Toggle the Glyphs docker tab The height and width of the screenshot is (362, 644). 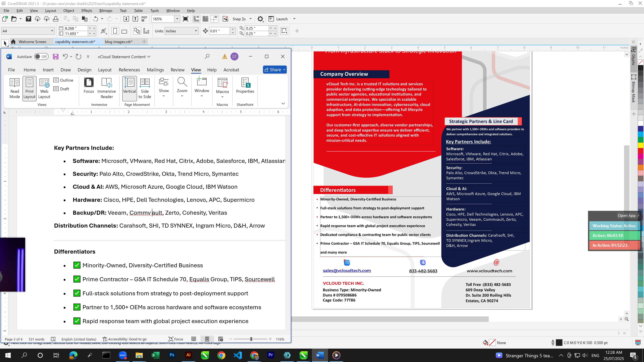pyautogui.click(x=633, y=56)
